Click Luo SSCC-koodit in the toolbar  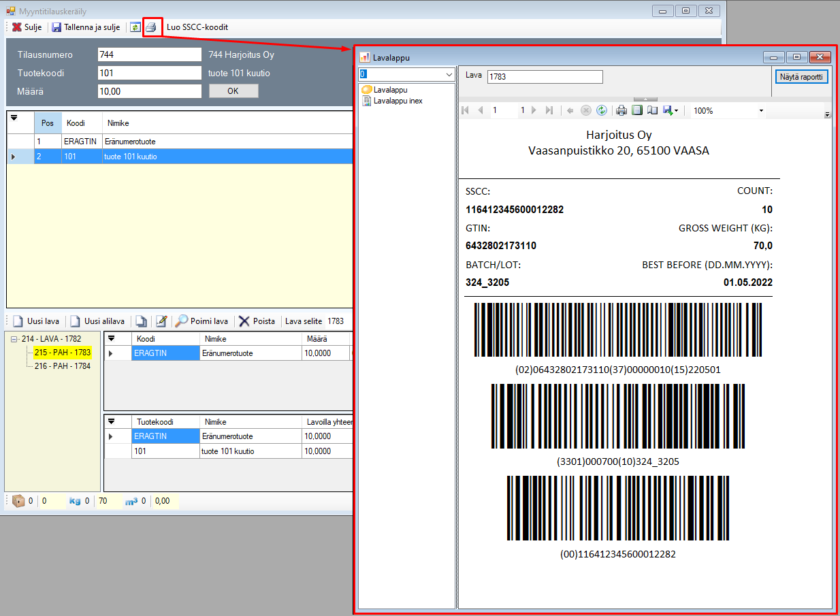click(x=197, y=27)
